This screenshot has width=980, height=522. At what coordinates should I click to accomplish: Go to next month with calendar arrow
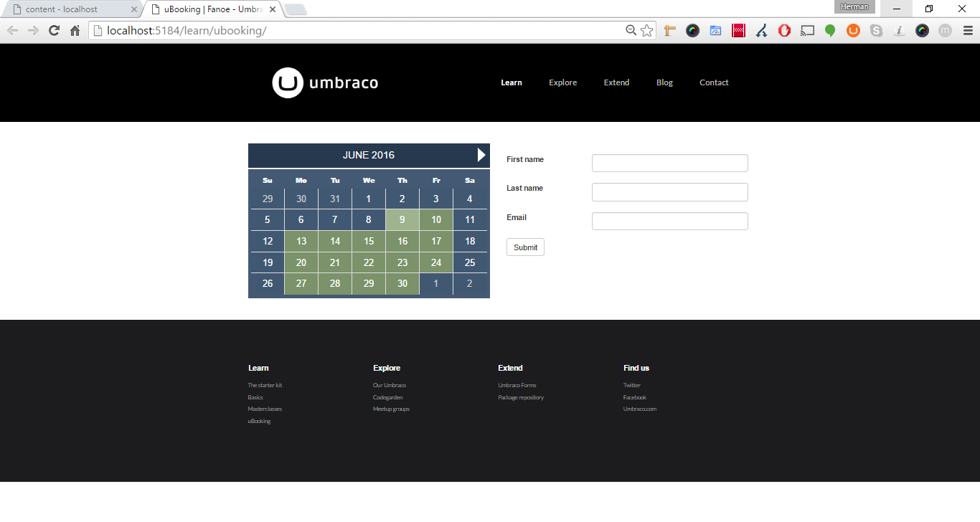pos(481,155)
